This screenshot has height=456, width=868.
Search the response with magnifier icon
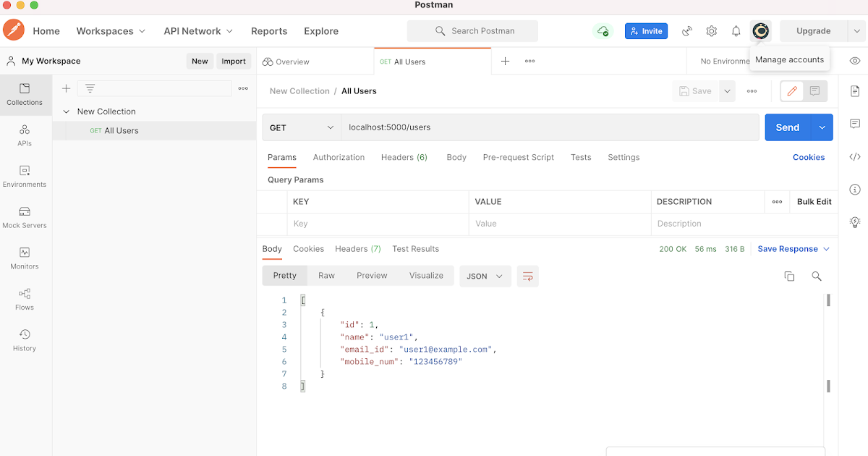(x=817, y=276)
